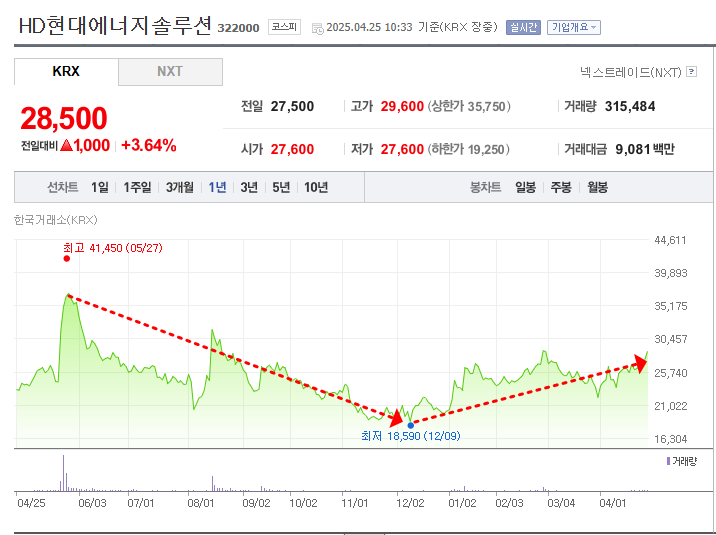Click the 넥스트레이드(NXT) text link
This screenshot has width=716, height=535.
(x=631, y=72)
